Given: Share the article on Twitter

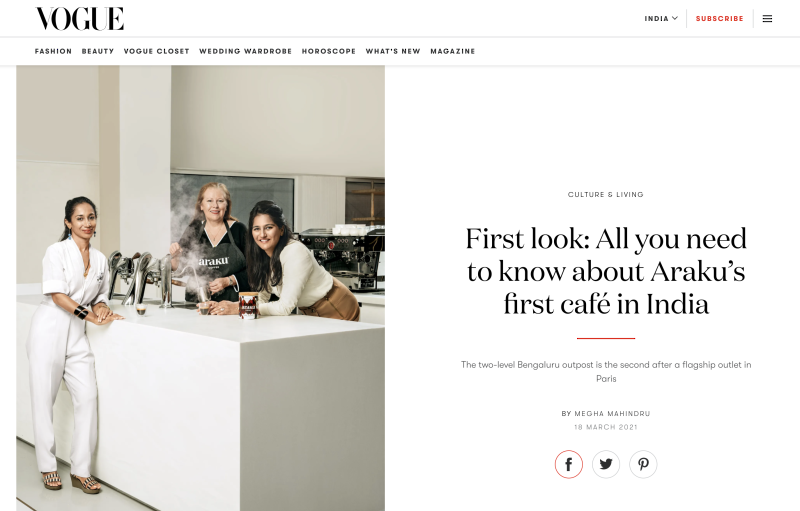Looking at the screenshot, I should [606, 464].
